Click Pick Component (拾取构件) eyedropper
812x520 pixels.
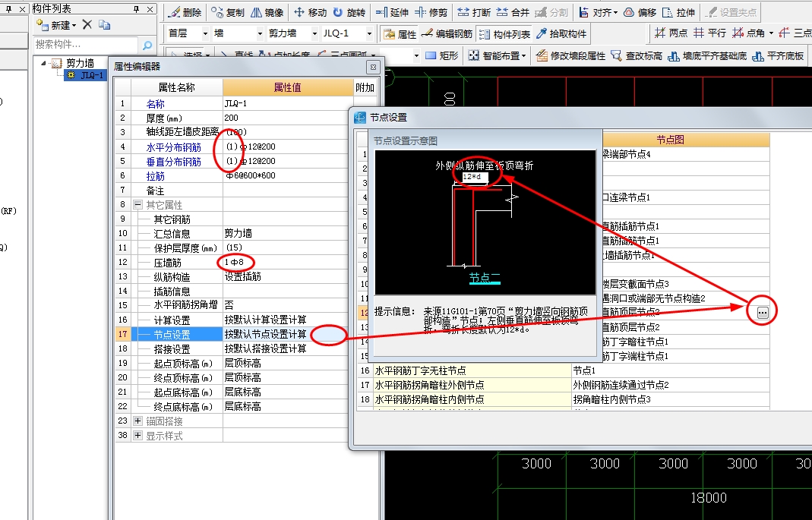coord(561,34)
